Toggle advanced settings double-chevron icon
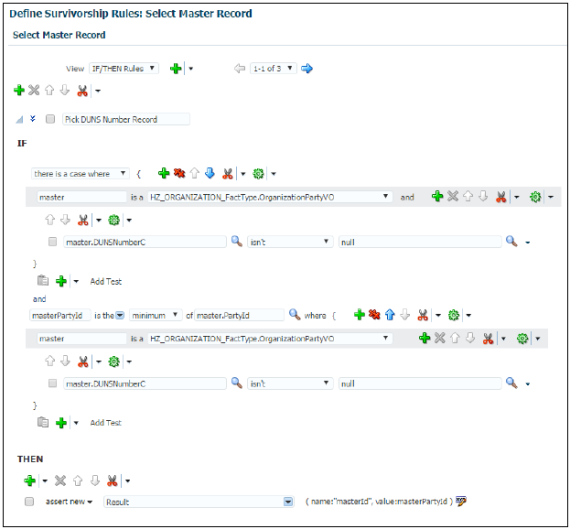570x529 pixels. (33, 119)
